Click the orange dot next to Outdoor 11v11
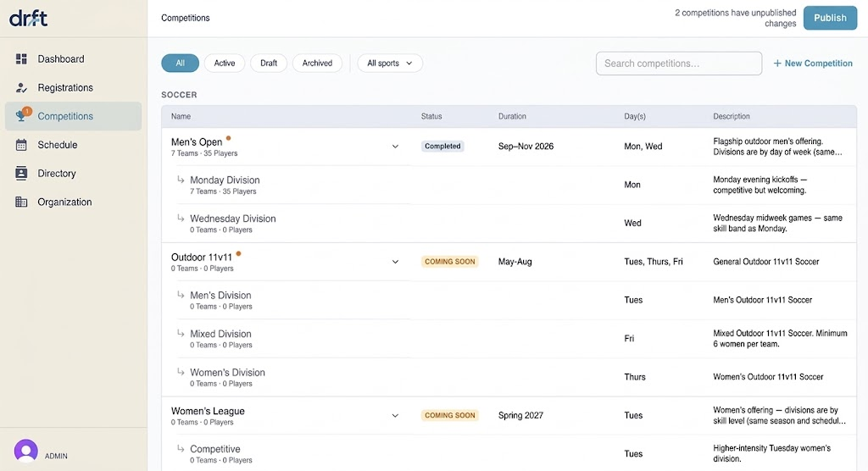Viewport: 868px width, 471px height. 238,253
